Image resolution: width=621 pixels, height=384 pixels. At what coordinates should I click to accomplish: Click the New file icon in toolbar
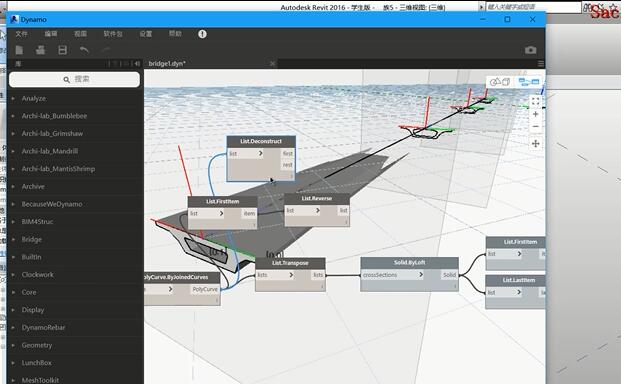tap(19, 50)
